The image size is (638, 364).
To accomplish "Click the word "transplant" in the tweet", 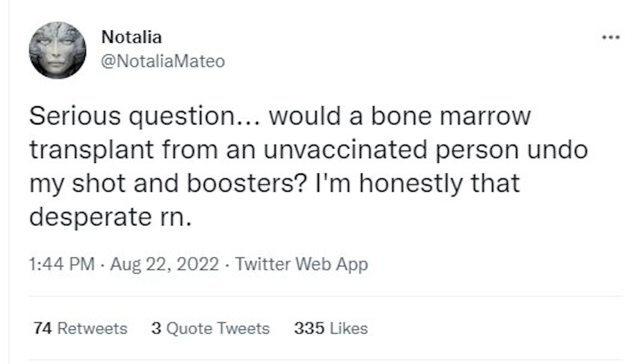I will [92, 150].
